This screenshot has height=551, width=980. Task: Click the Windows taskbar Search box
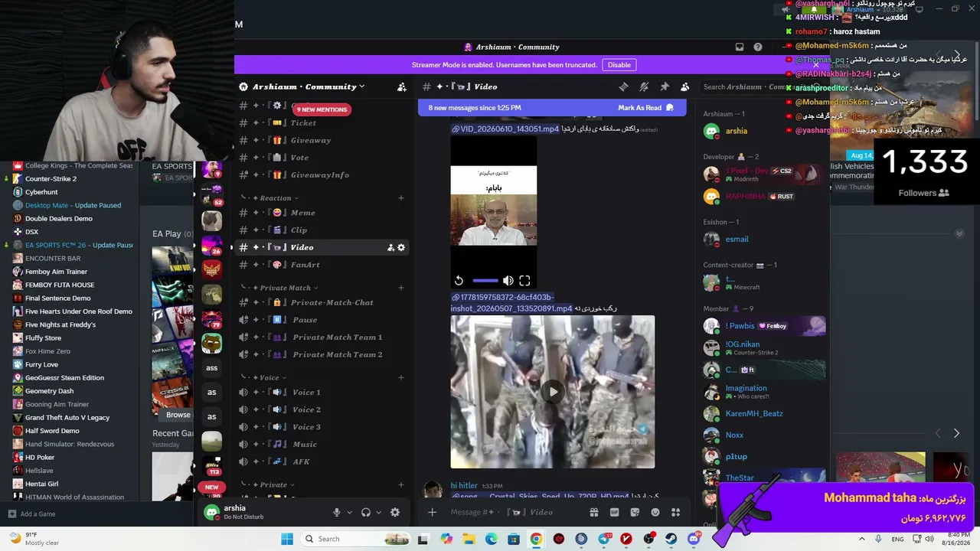pos(357,539)
